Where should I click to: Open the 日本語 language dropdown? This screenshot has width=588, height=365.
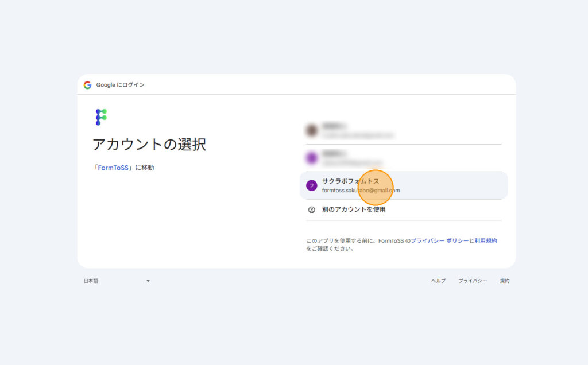pyautogui.click(x=117, y=281)
